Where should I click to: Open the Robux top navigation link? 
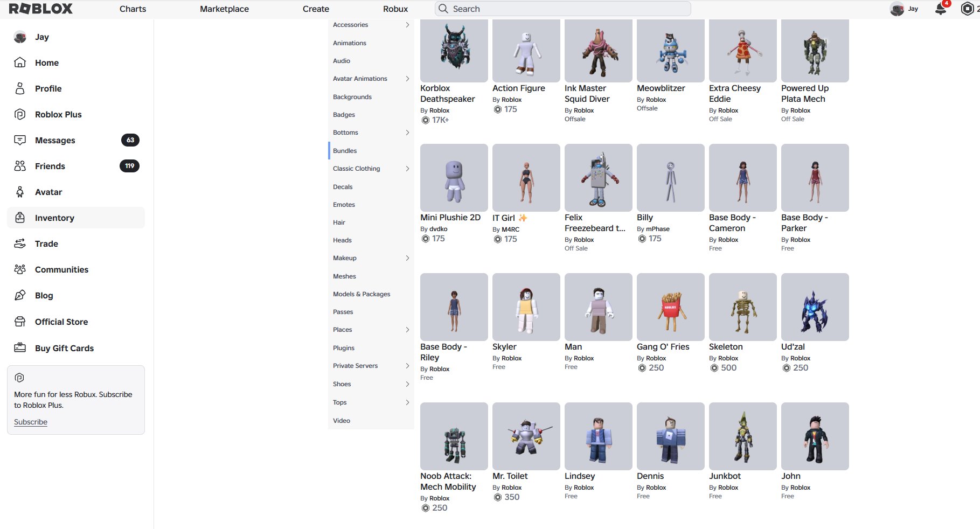point(395,9)
